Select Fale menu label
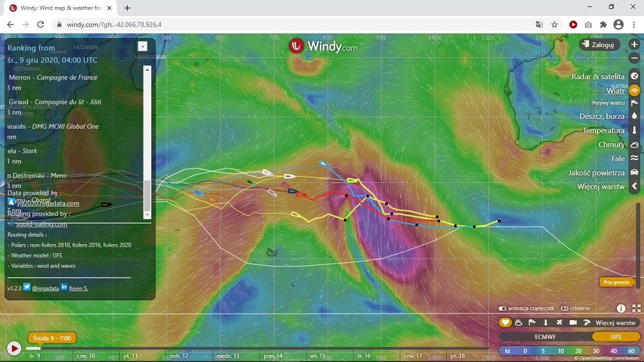Viewport: 644px width, 362px height. (x=618, y=158)
